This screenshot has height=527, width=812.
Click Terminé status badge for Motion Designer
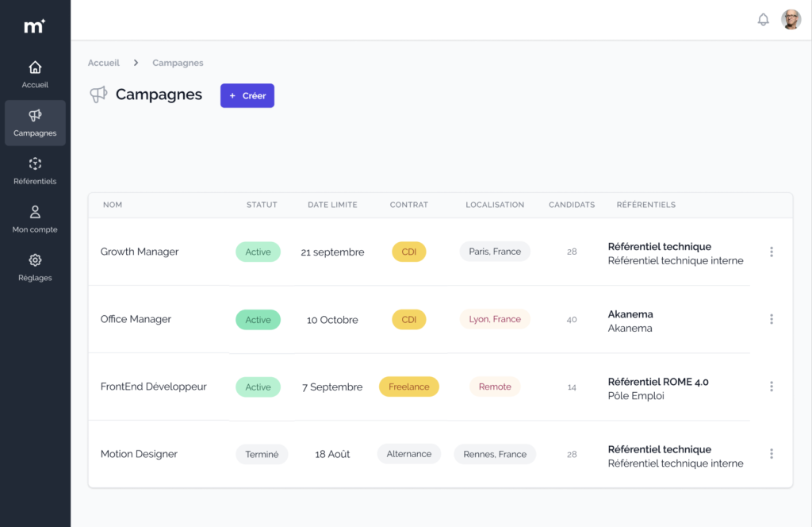pos(262,455)
